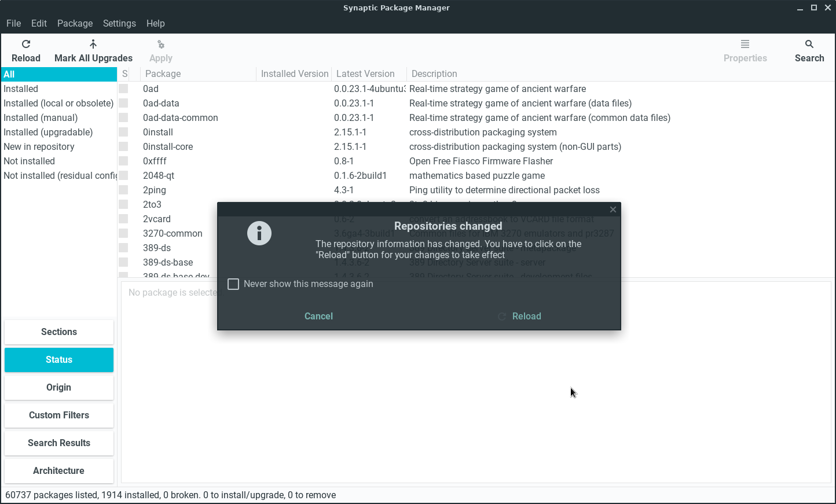The height and width of the screenshot is (504, 836).
Task: Select the 0ad-data package name
Action: pyautogui.click(x=161, y=103)
